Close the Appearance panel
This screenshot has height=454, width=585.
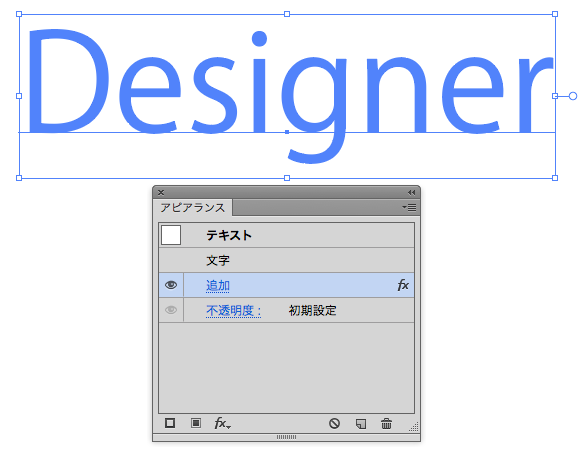[161, 192]
